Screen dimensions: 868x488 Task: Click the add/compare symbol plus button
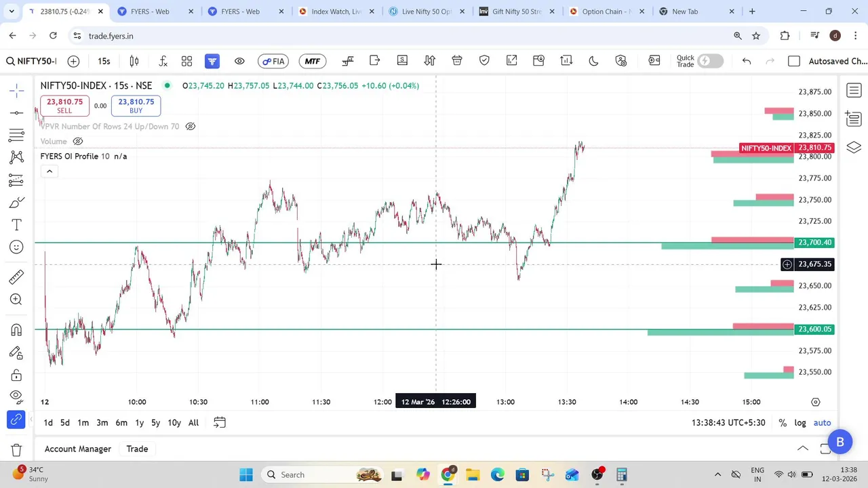[x=73, y=61]
